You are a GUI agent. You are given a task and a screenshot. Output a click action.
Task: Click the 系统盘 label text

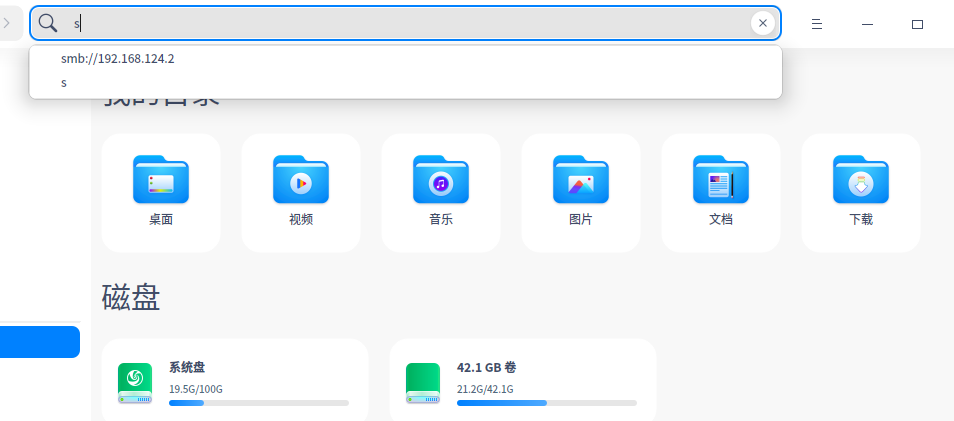pyautogui.click(x=187, y=367)
